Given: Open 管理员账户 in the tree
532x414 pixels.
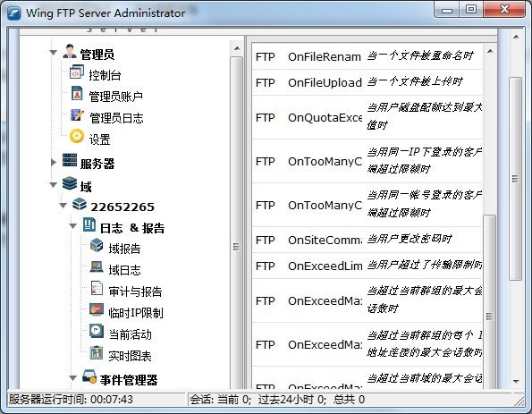Looking at the screenshot, I should 115,97.
